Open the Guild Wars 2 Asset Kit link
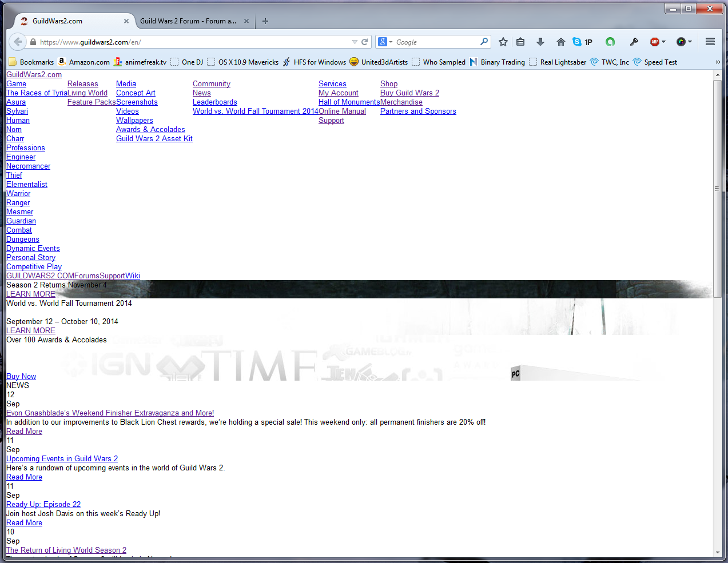Image resolution: width=728 pixels, height=563 pixels. click(154, 139)
